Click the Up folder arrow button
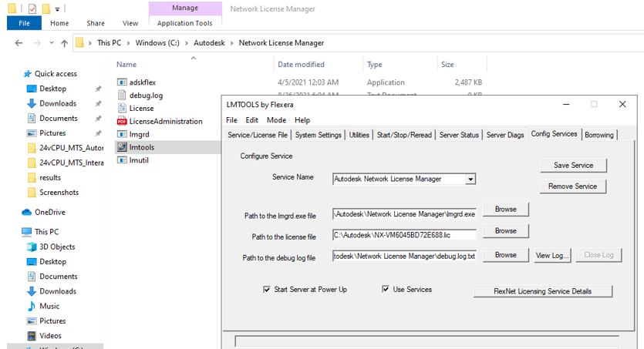 [64, 43]
